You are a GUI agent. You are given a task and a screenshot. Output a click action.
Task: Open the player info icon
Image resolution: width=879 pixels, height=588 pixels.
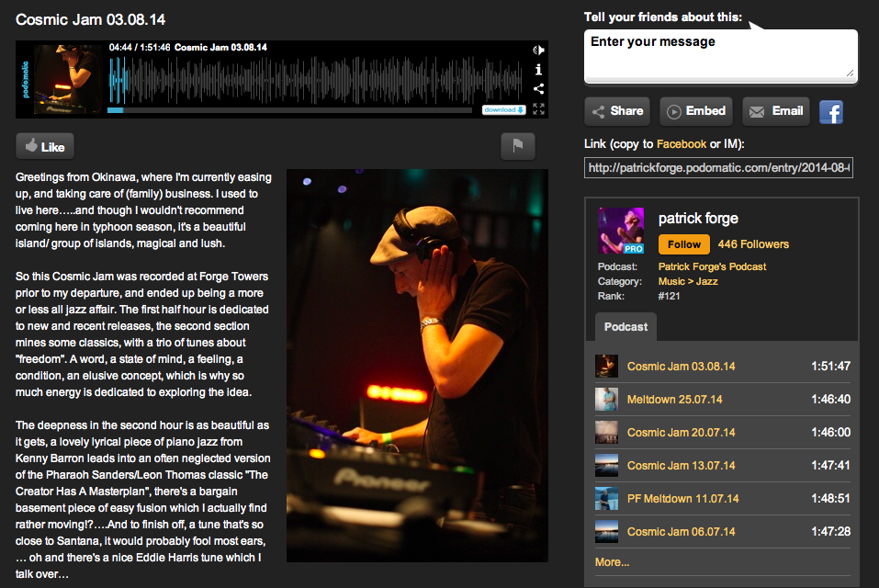point(538,70)
